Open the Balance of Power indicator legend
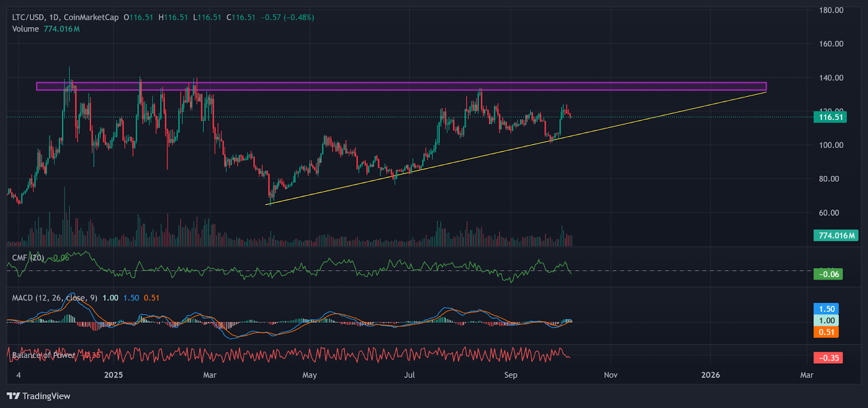Screen dimensions: 868x408 [43, 355]
